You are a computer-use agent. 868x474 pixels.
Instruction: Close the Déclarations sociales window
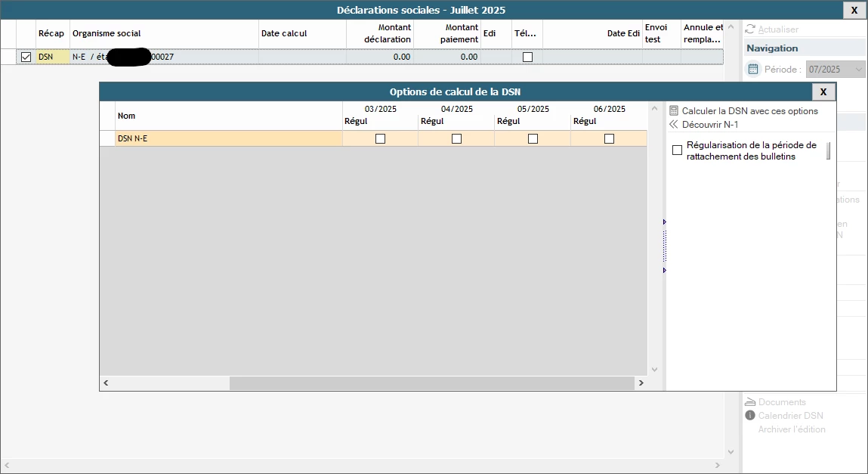click(x=854, y=10)
